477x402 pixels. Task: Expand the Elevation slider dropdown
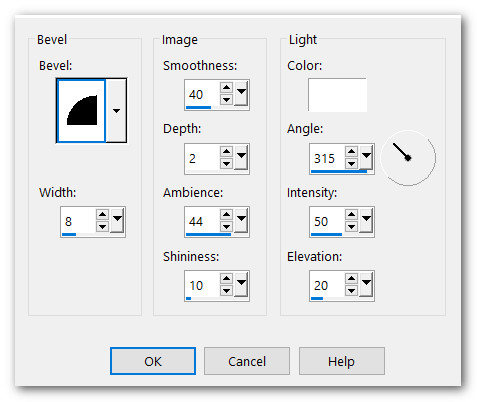coord(366,283)
